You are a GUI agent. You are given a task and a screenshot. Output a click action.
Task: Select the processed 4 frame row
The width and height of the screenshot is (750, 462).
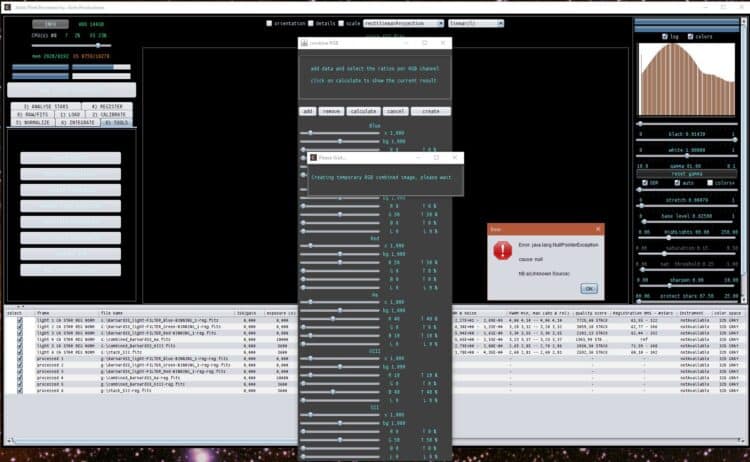[x=375, y=378]
